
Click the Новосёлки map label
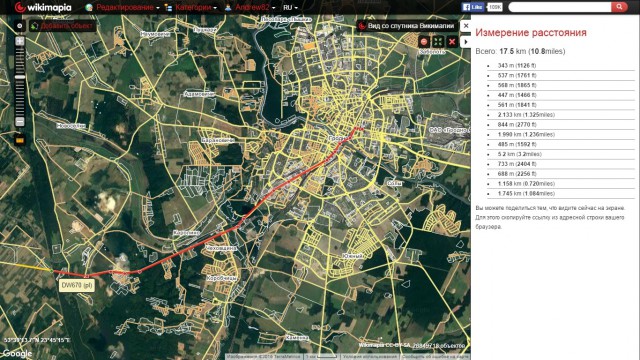point(71,126)
